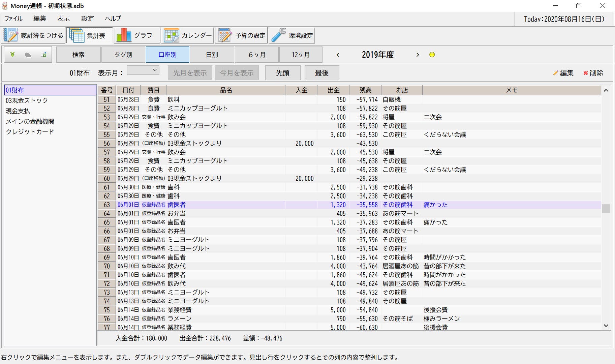Switch to the 12ヶ月 tab
The width and height of the screenshot is (615, 364).
coord(301,55)
